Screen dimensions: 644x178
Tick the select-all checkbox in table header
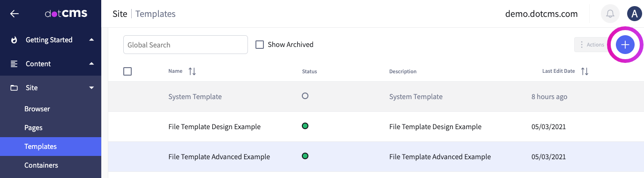[x=127, y=71]
